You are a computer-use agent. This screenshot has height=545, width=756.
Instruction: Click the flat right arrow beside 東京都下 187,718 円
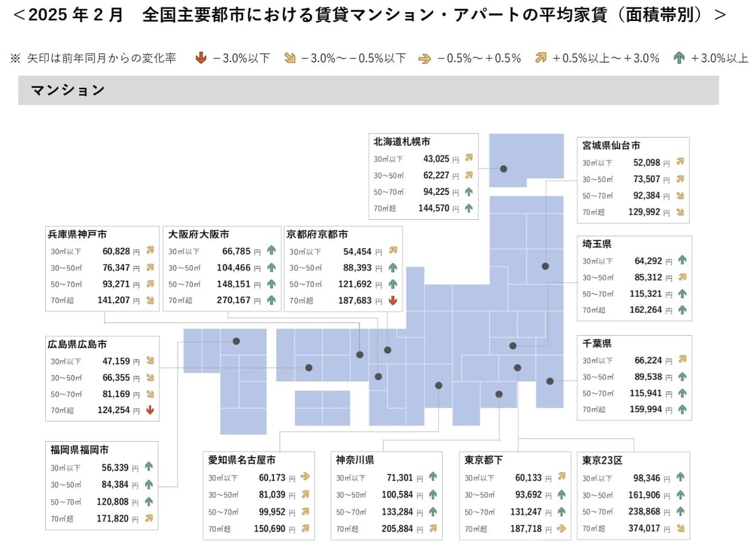561,528
